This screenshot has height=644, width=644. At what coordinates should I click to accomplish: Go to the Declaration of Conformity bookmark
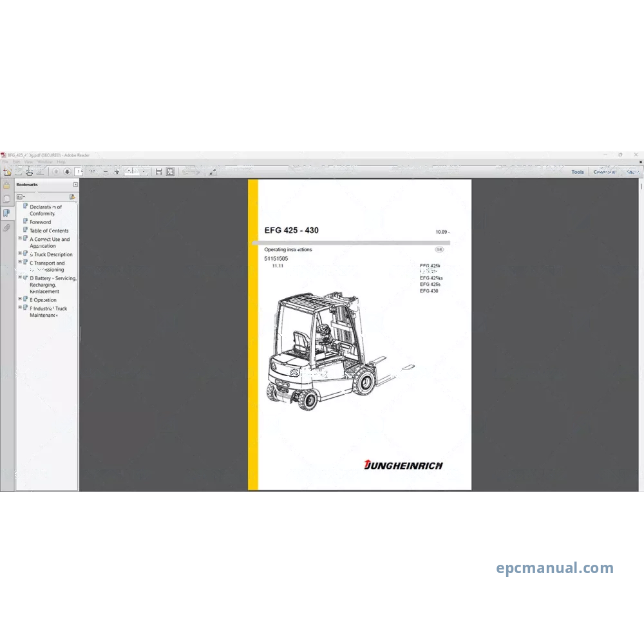coord(46,211)
